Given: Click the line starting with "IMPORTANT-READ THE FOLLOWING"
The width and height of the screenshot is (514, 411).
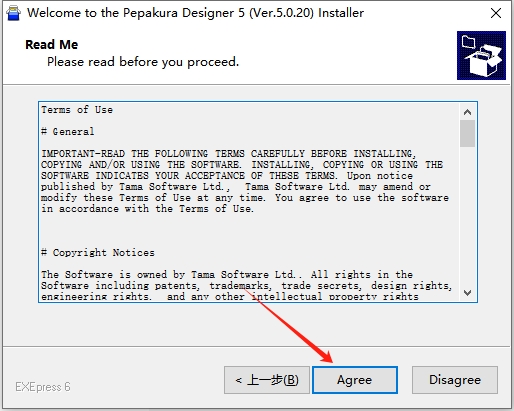Looking at the screenshot, I should pos(229,154).
